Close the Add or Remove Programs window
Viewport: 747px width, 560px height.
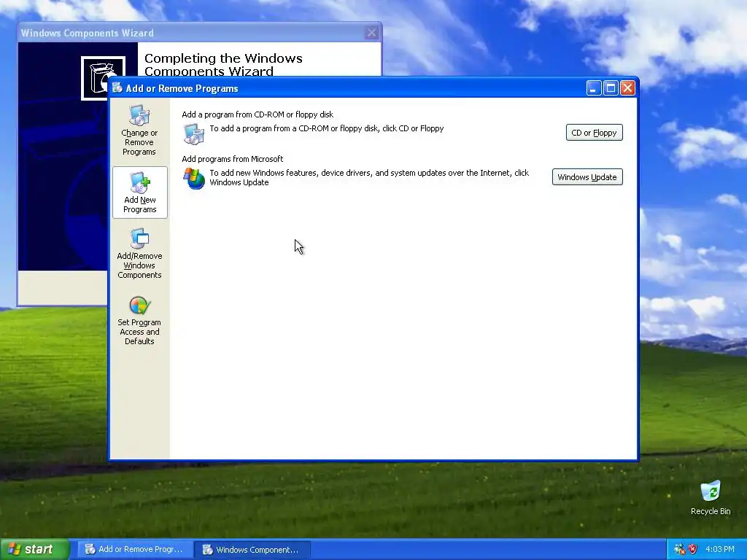click(628, 88)
